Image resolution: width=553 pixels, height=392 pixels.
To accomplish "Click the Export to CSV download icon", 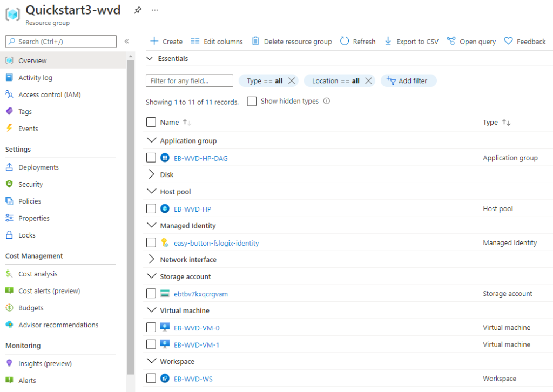I will (388, 41).
